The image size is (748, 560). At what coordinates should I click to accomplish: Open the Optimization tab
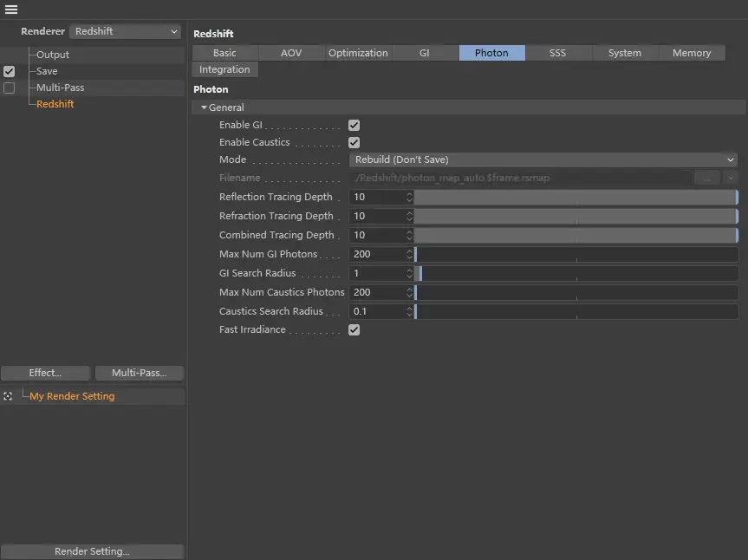coord(358,53)
